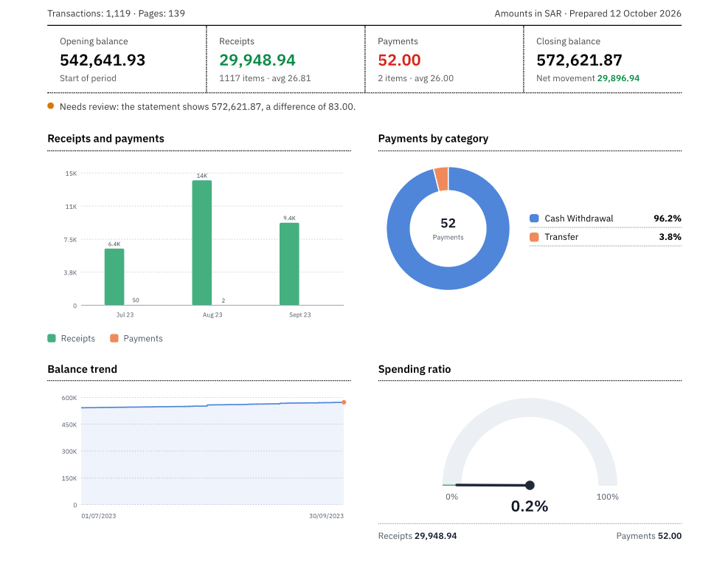This screenshot has height=561, width=728.
Task: Click the 96.2% Cash Withdrawal percentage
Action: point(668,218)
